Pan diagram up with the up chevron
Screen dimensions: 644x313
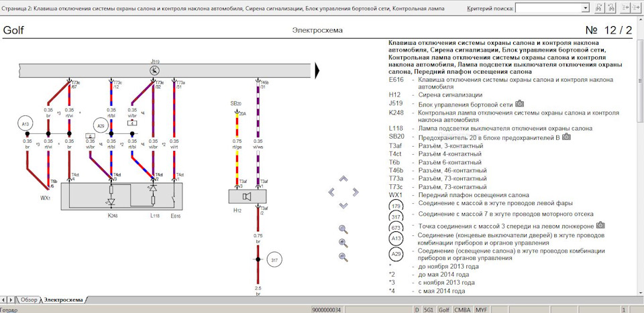click(x=343, y=179)
